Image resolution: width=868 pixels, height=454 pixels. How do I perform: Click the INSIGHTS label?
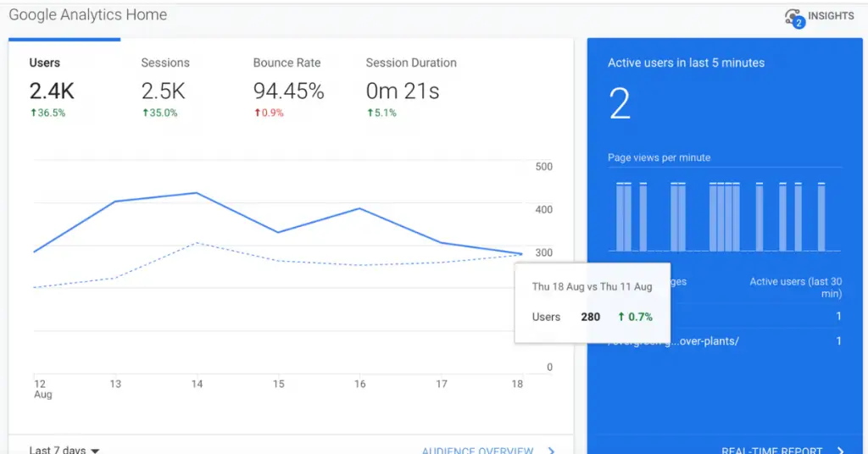click(831, 16)
